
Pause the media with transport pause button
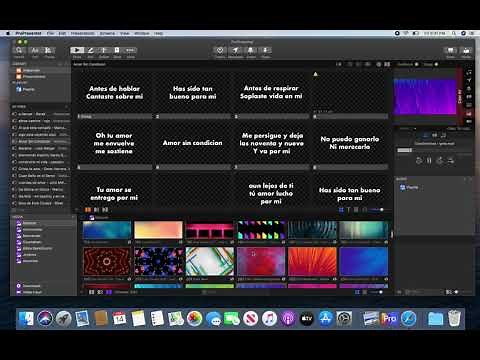click(x=429, y=161)
